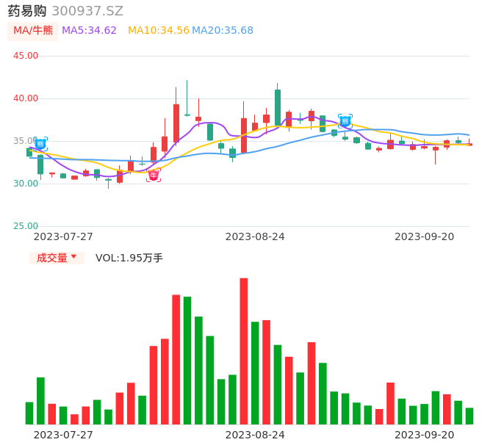Image resolution: width=504 pixels, height=445 pixels.
Task: Click the 2023-07-27 date label under volume chart
Action: point(63,435)
